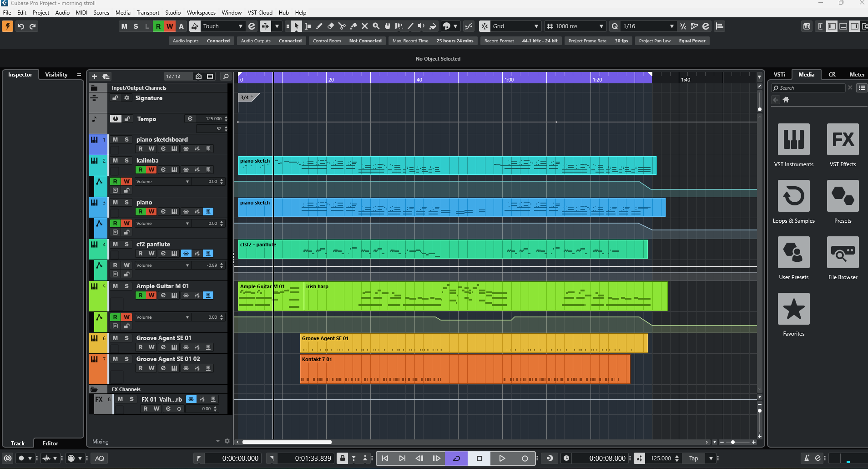Solo the piano track
Screen dimensions: 868x469
click(x=126, y=202)
